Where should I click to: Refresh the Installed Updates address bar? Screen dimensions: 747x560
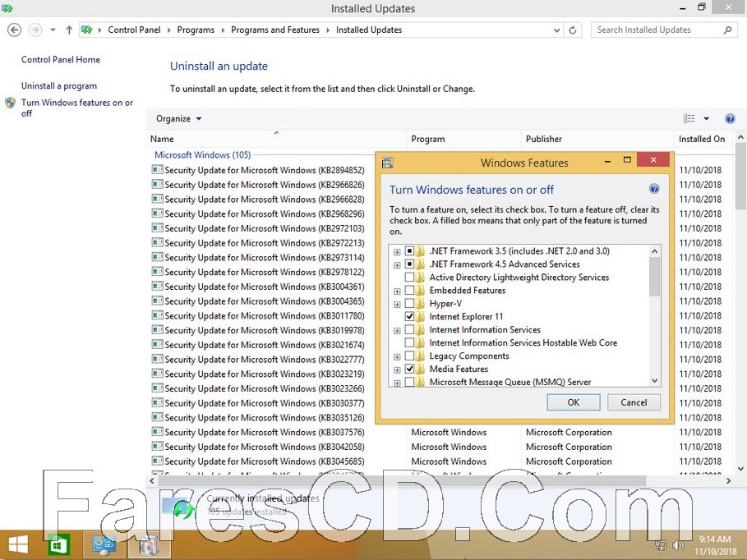573,30
